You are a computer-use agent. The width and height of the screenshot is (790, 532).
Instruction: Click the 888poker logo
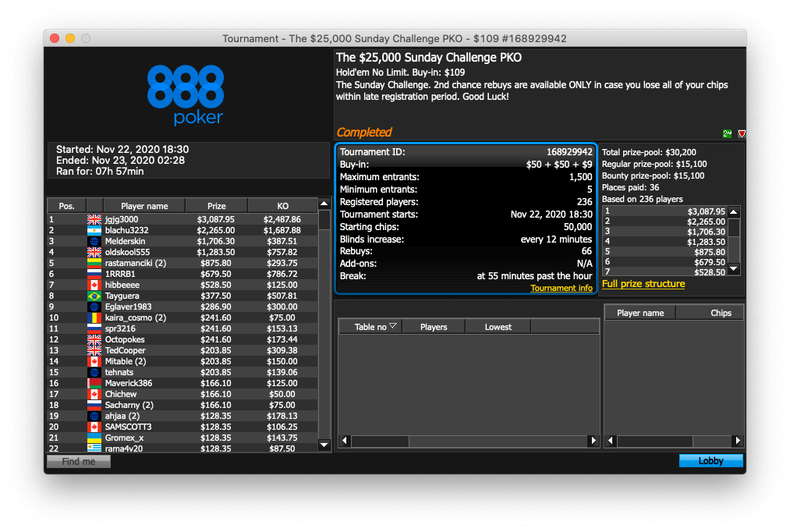click(x=186, y=94)
